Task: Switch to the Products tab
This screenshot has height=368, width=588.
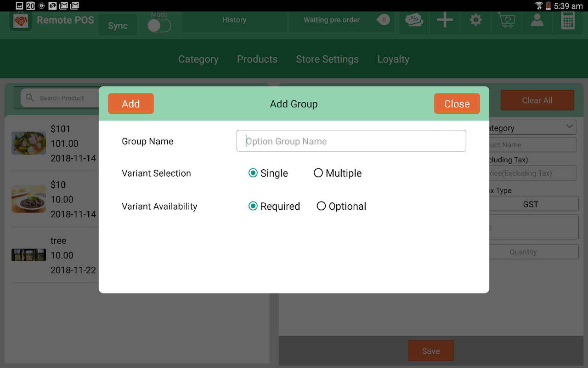Action: pyautogui.click(x=257, y=59)
